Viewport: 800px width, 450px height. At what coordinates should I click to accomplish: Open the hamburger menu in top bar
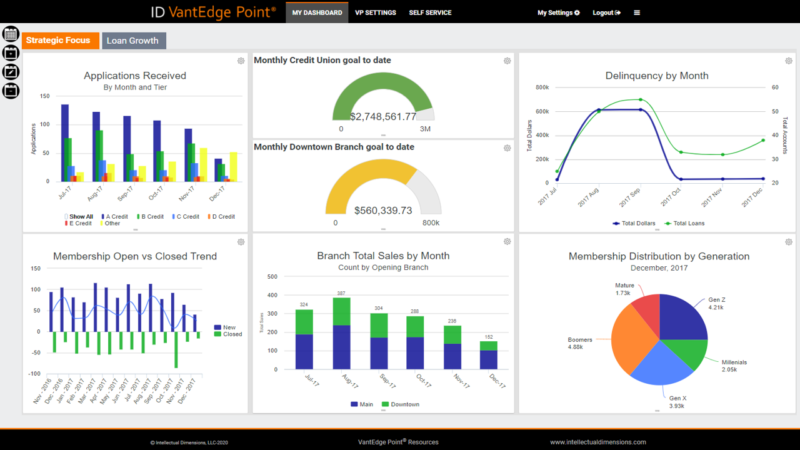coord(637,13)
